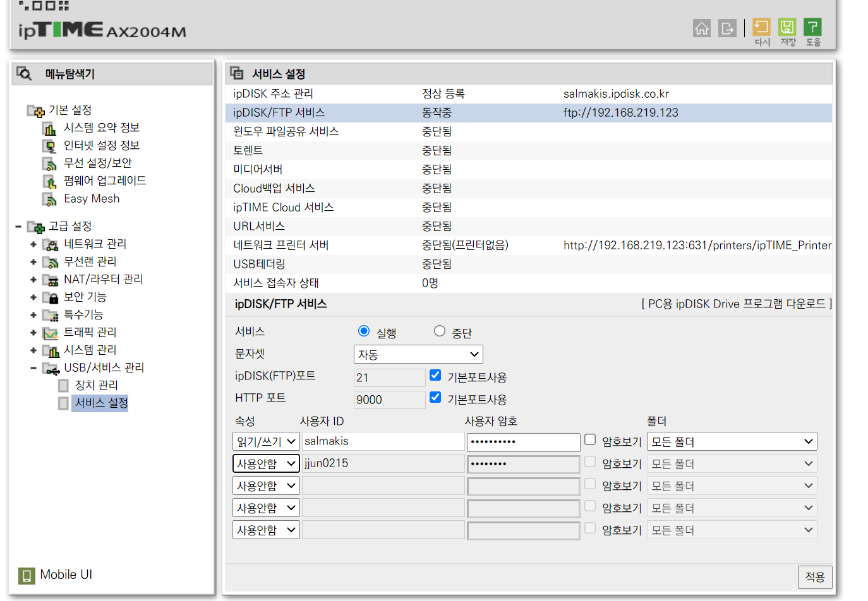
Task: Select the ipTIME Cloud 서비스 row
Action: click(529, 208)
